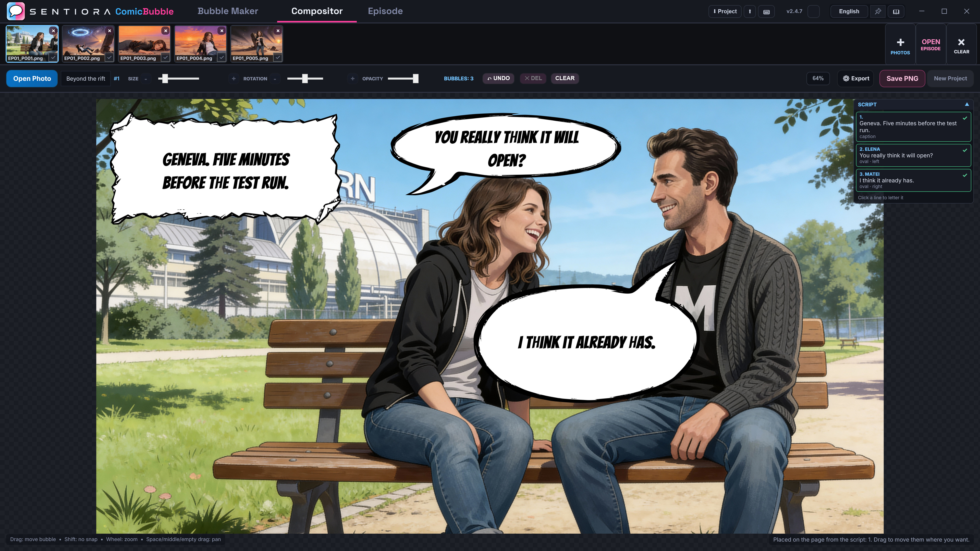The width and height of the screenshot is (980, 551).
Task: Toggle the checkbox on EP01_P004.png
Action: click(x=222, y=57)
